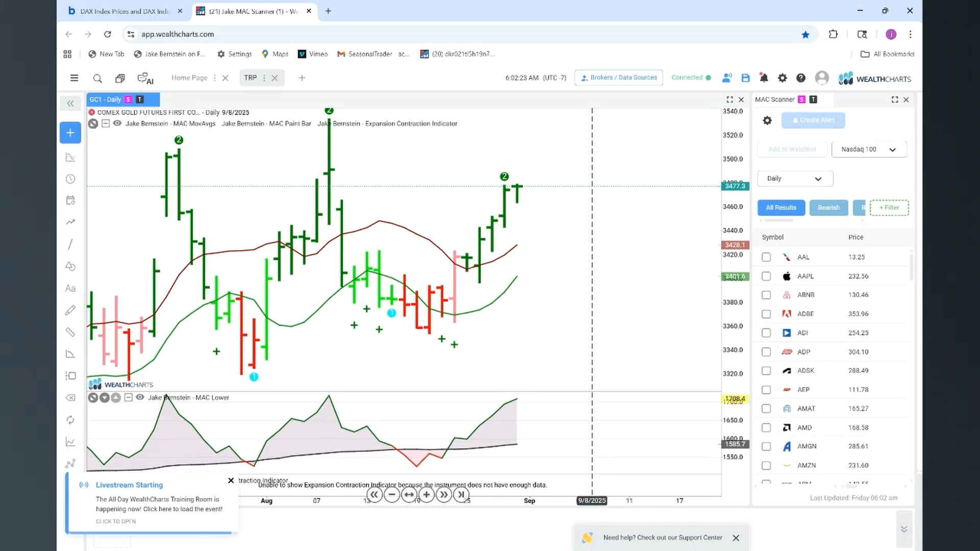Click the + Filter button
Viewport: 980px width, 551px height.
(889, 208)
